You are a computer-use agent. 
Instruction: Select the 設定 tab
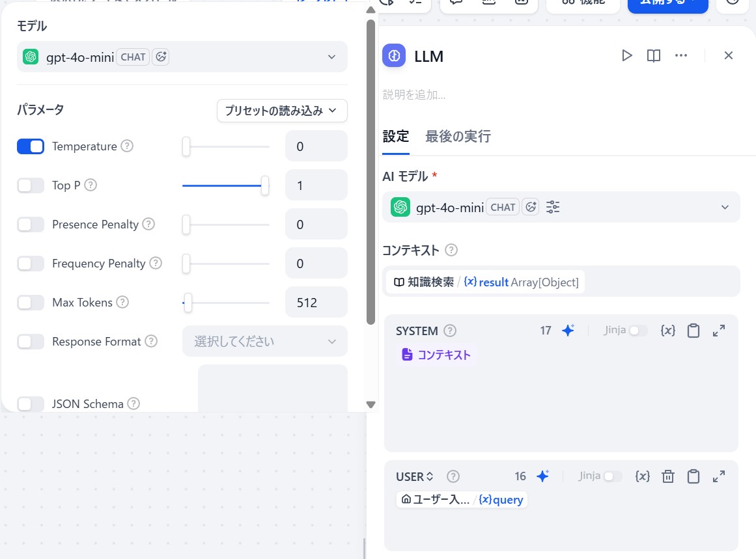(396, 137)
